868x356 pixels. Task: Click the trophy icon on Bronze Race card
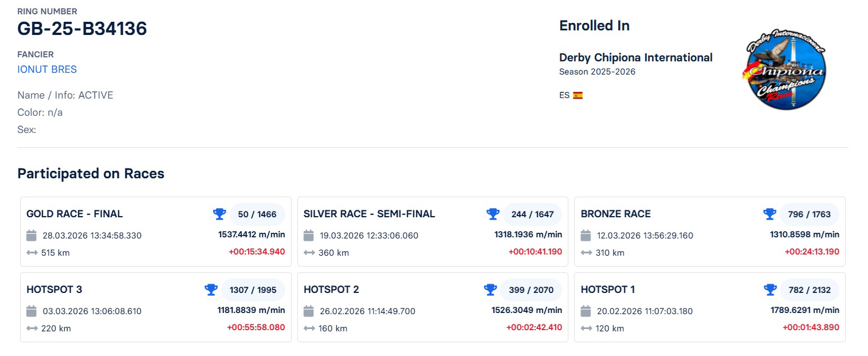pyautogui.click(x=769, y=213)
